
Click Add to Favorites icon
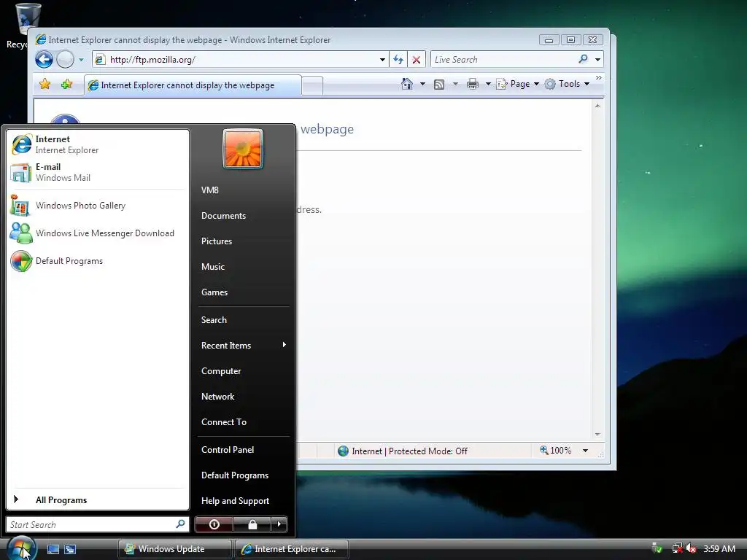point(66,85)
